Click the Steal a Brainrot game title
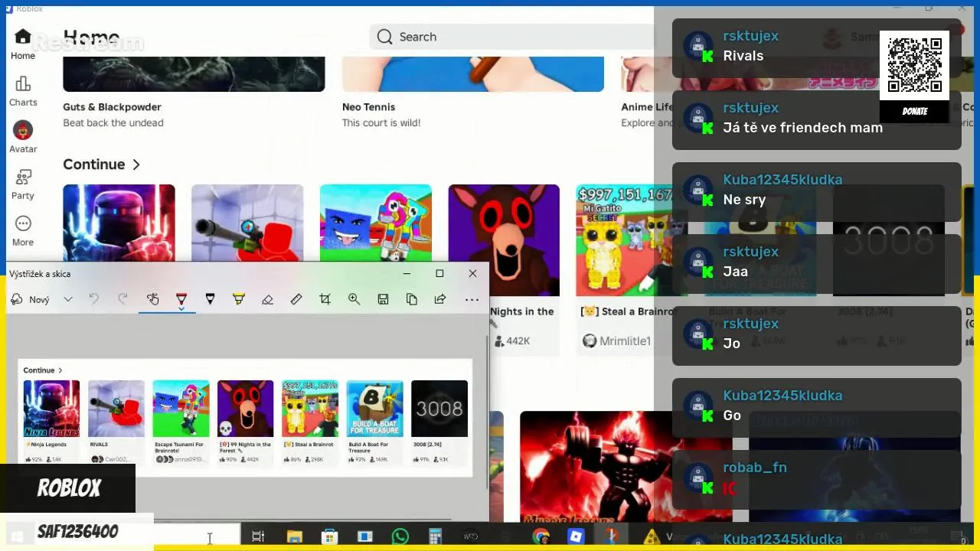Image resolution: width=980 pixels, height=551 pixels. (628, 311)
